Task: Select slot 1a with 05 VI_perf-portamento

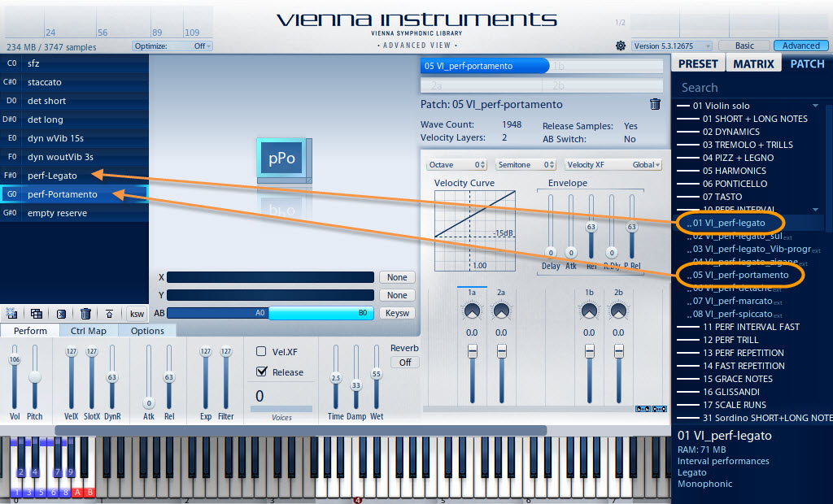Action: click(x=485, y=66)
